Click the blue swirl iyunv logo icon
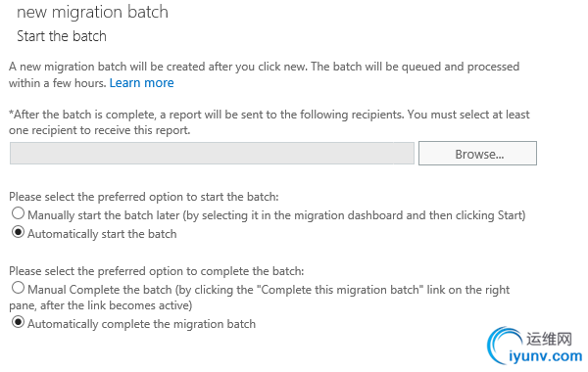This screenshot has width=588, height=372. coord(504,345)
